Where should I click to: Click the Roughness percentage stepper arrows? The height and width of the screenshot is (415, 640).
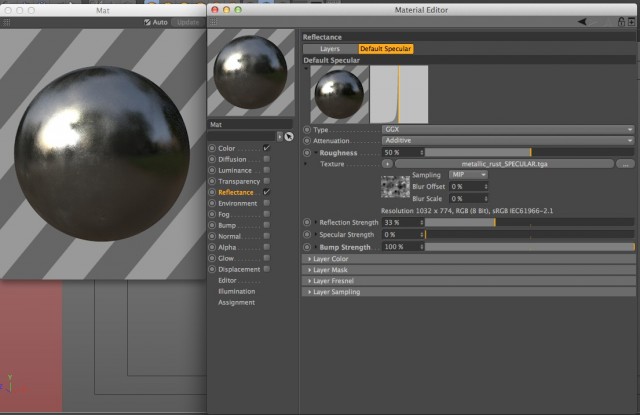[x=422, y=153]
